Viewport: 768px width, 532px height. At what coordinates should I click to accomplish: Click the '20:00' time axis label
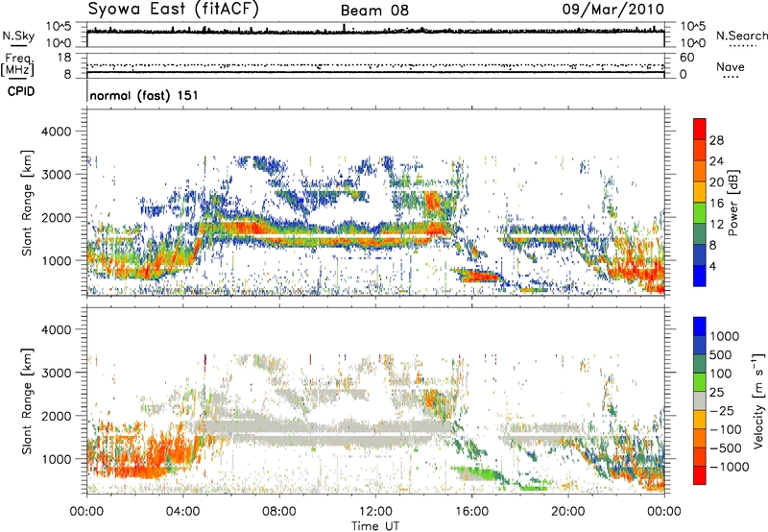(567, 512)
